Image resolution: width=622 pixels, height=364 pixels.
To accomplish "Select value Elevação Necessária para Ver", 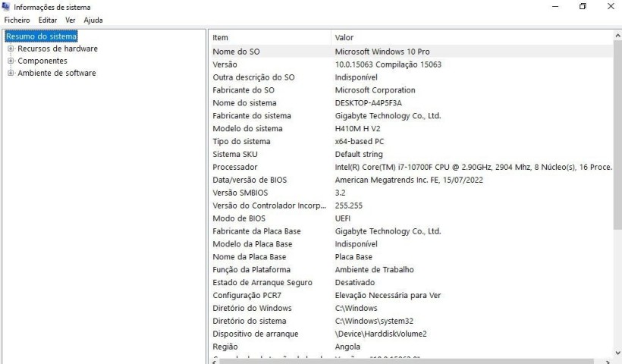I will coord(388,295).
